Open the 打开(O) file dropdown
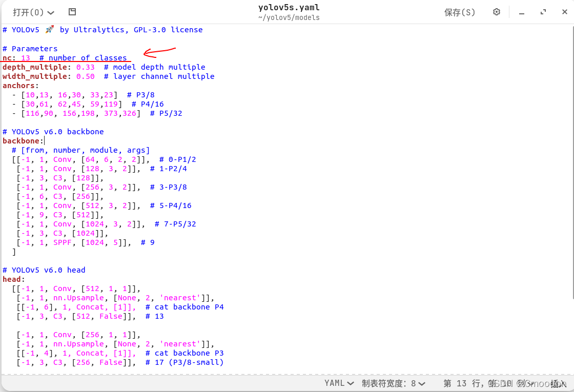The width and height of the screenshot is (574, 392). [x=33, y=12]
